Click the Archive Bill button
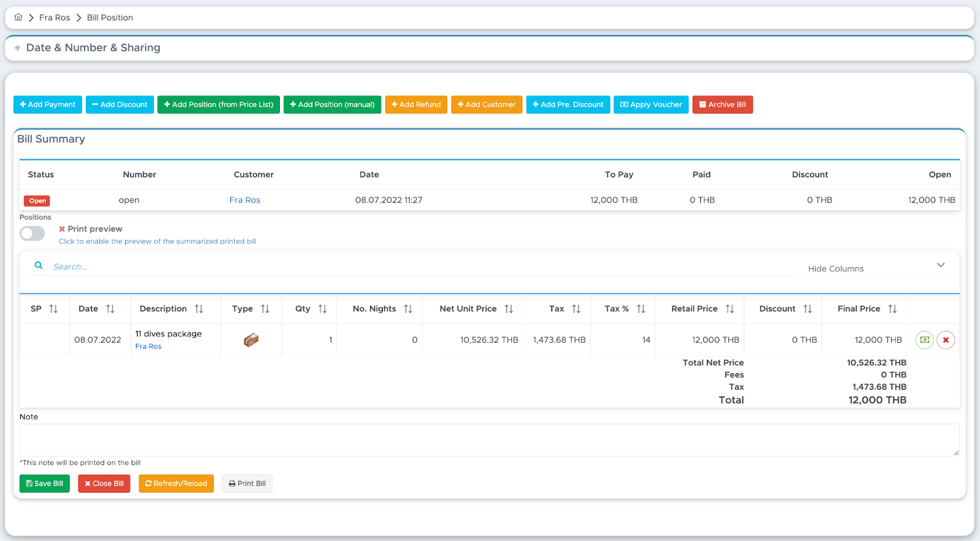The height and width of the screenshot is (541, 980). tap(723, 105)
